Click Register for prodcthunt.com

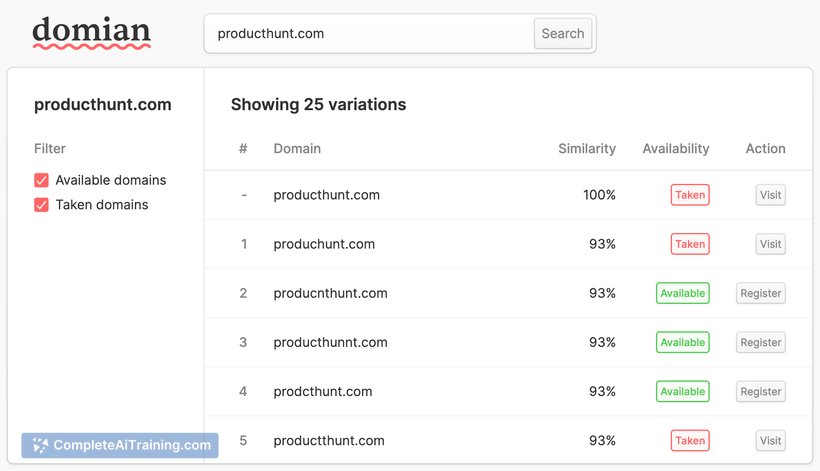[760, 392]
